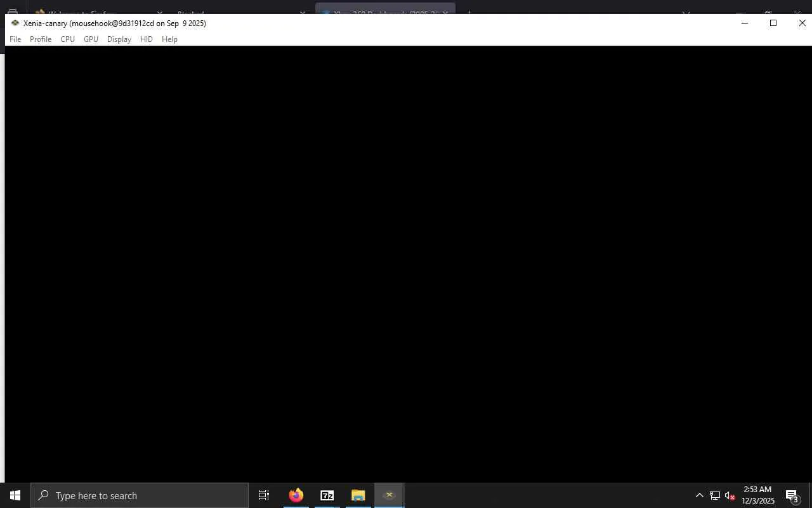Open the network status tray icon
The width and height of the screenshot is (812, 508).
tap(715, 495)
